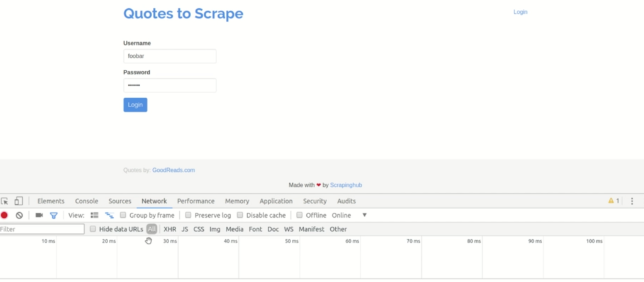
Task: Expand throttling presets arrow
Action: pyautogui.click(x=364, y=215)
